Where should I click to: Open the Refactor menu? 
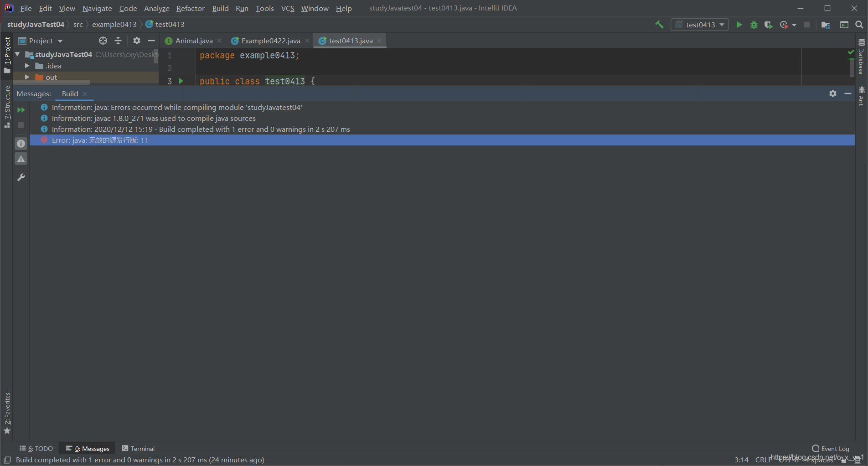[x=190, y=8]
